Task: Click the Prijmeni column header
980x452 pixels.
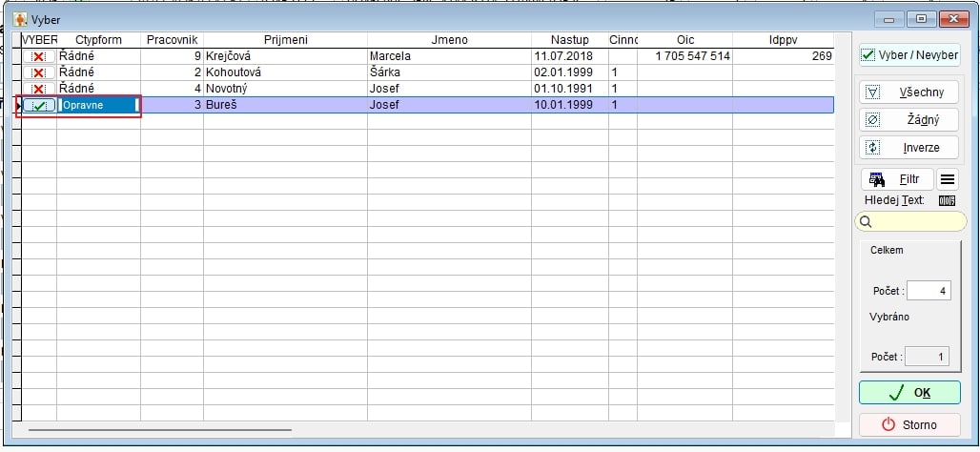Action: [x=285, y=40]
